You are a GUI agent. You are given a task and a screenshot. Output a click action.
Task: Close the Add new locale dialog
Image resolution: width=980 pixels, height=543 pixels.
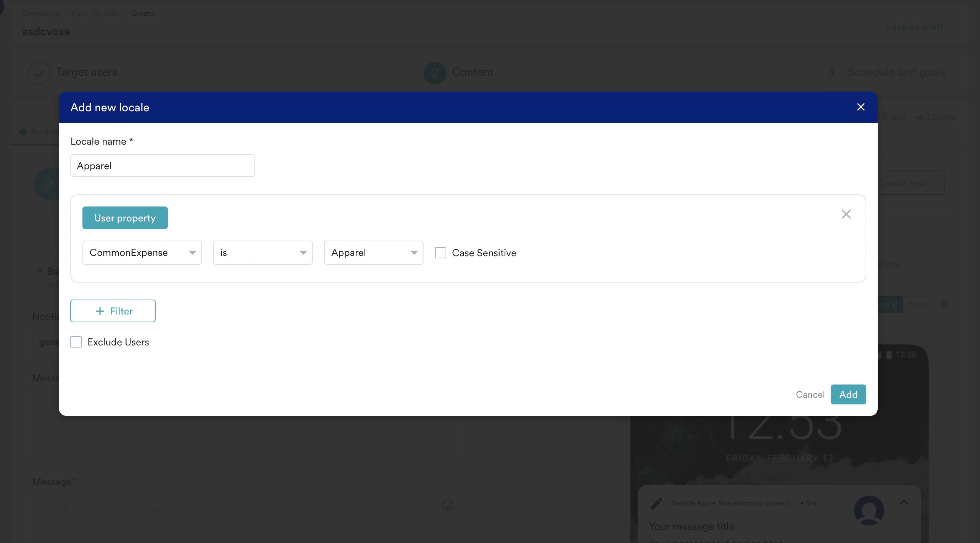pyautogui.click(x=861, y=107)
